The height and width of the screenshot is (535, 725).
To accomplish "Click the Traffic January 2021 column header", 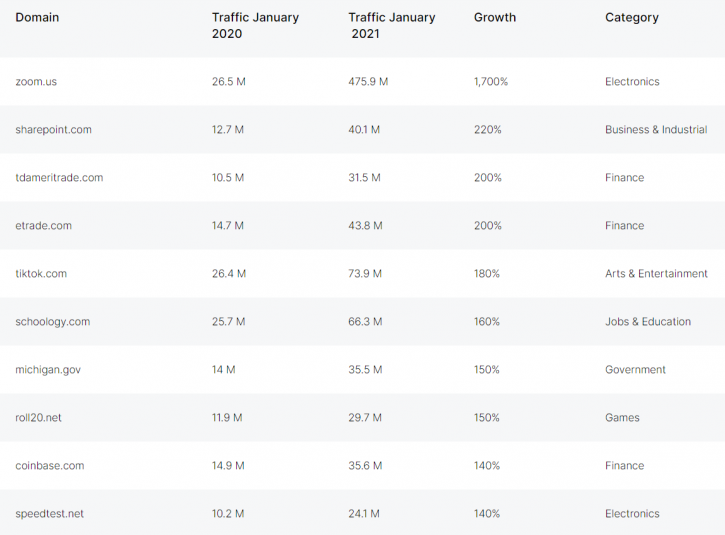I will point(392,25).
